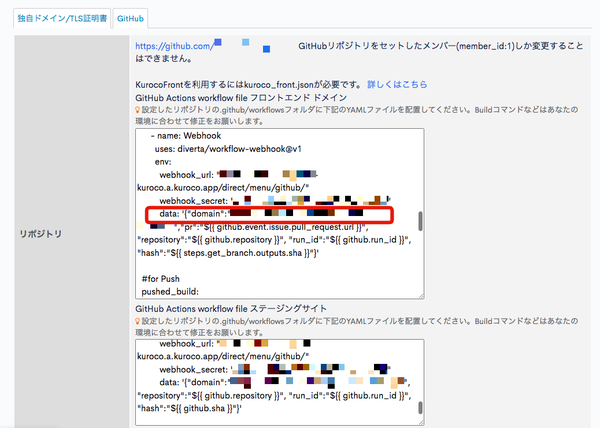Click the 'env:' line in frontend workflow

(163, 162)
